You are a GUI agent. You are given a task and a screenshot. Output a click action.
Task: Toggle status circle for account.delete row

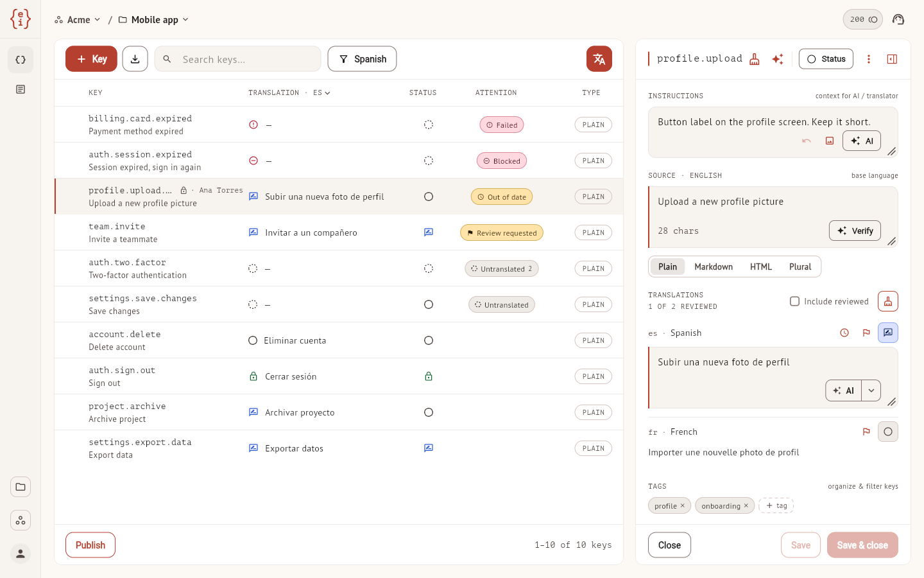click(x=429, y=340)
